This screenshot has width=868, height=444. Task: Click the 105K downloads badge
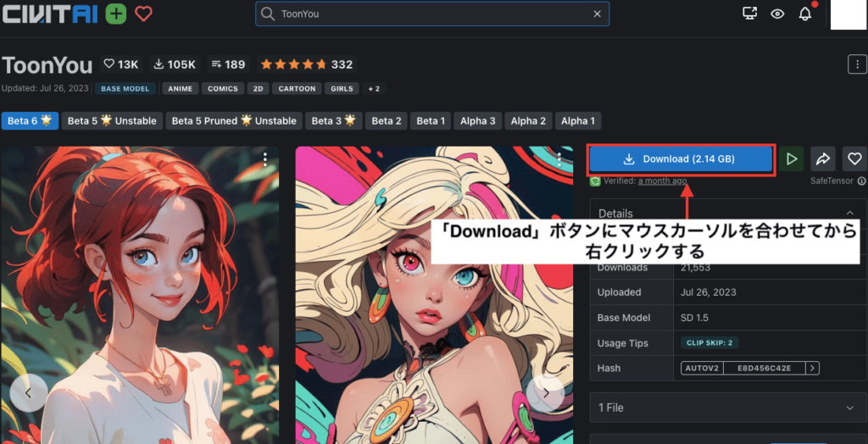coord(175,64)
